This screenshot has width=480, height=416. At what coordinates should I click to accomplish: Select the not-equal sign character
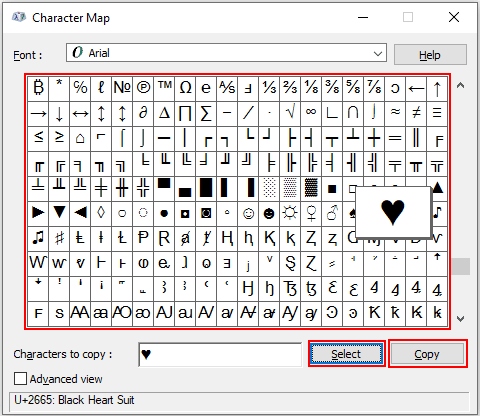pos(416,114)
